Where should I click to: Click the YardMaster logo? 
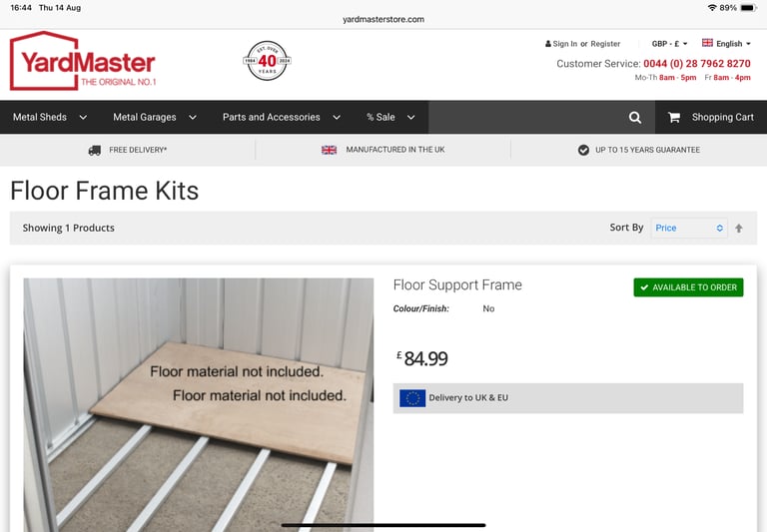[83, 61]
